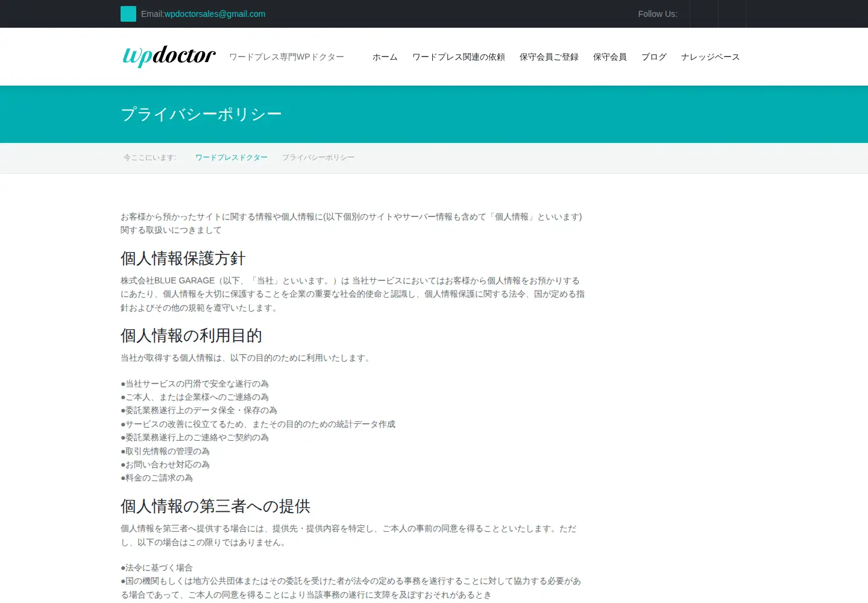
Task: Open the ブログ menu item
Action: pyautogui.click(x=654, y=57)
